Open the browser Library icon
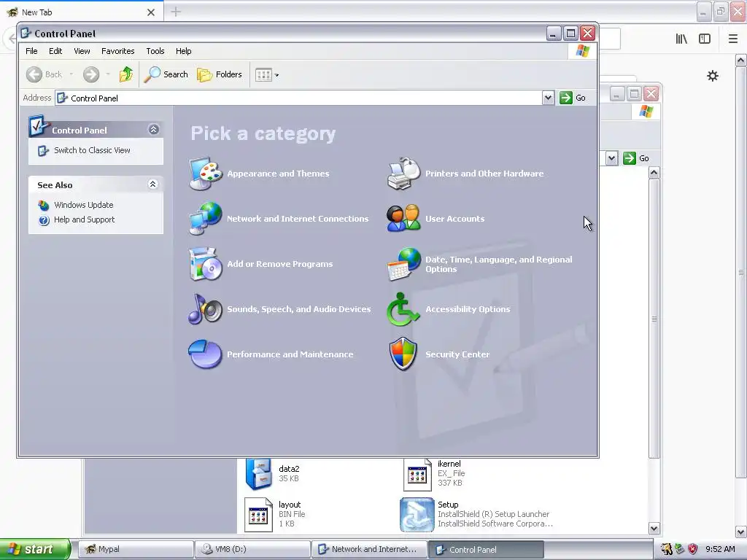747x560 pixels. point(681,39)
